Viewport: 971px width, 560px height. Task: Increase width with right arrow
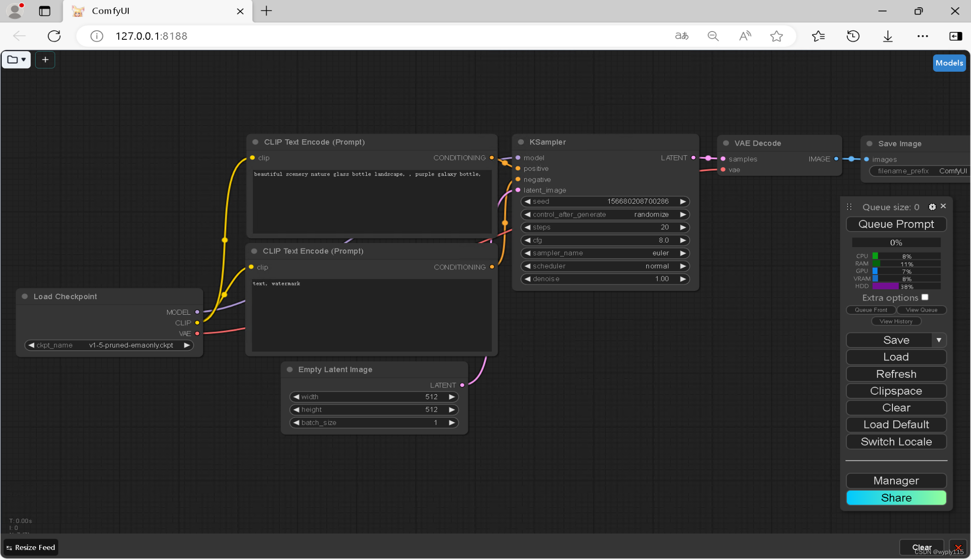[452, 397]
